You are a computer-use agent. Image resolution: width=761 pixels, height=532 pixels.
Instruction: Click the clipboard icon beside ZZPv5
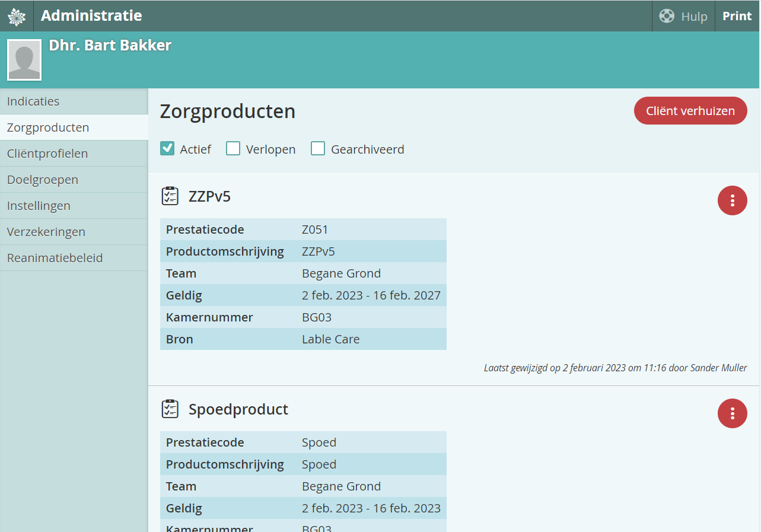point(170,196)
